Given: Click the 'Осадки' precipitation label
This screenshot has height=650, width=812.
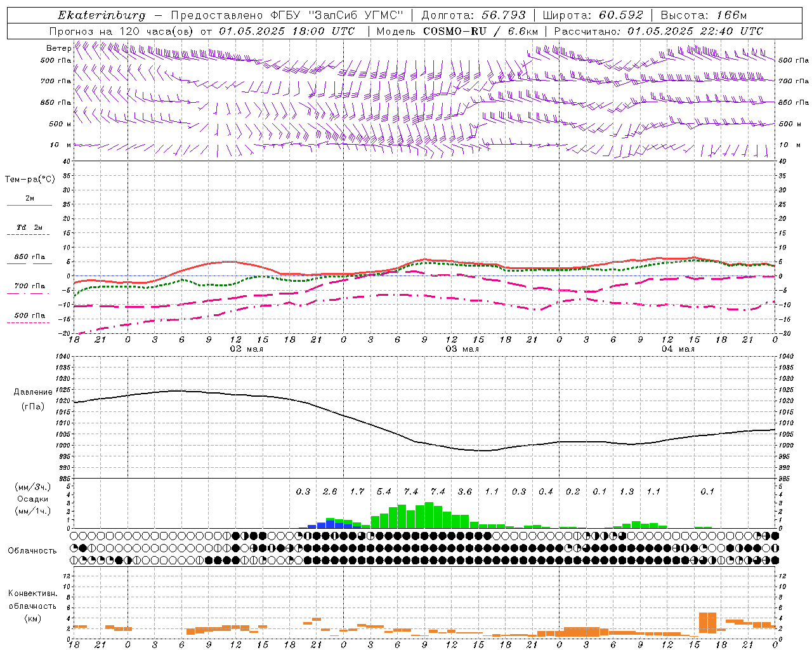Looking at the screenshot, I should pos(33,499).
